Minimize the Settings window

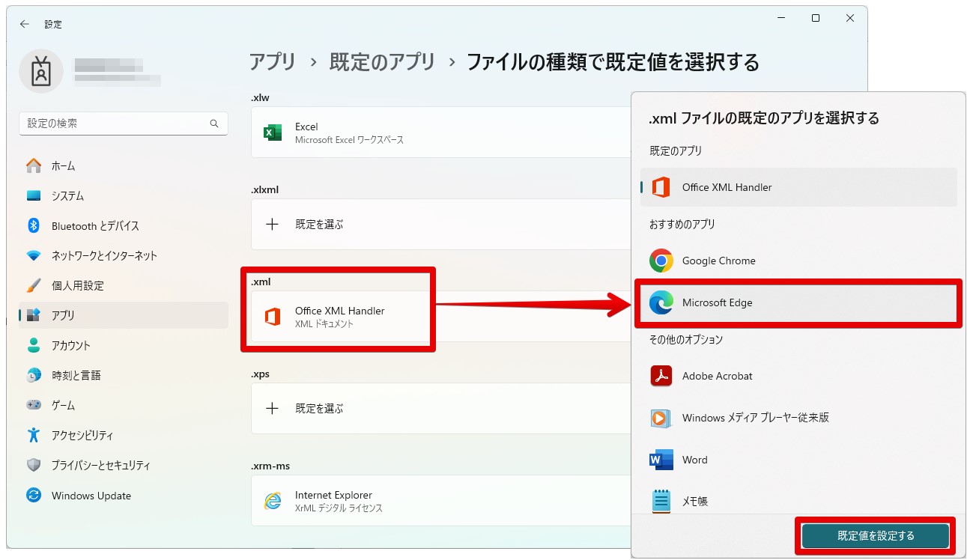[x=781, y=18]
